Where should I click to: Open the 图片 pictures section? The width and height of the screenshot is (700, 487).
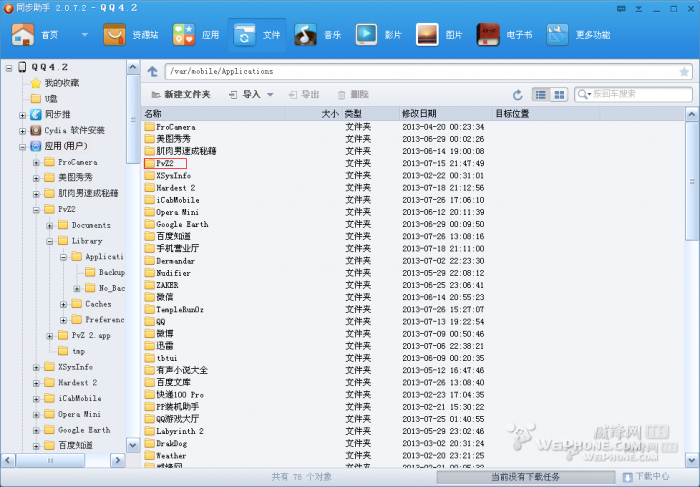pyautogui.click(x=439, y=35)
